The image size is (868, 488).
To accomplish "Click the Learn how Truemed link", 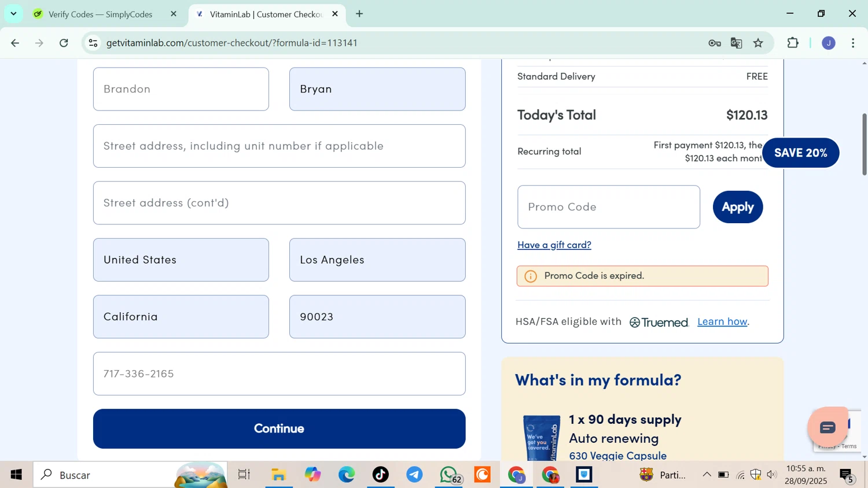I will pos(722,321).
